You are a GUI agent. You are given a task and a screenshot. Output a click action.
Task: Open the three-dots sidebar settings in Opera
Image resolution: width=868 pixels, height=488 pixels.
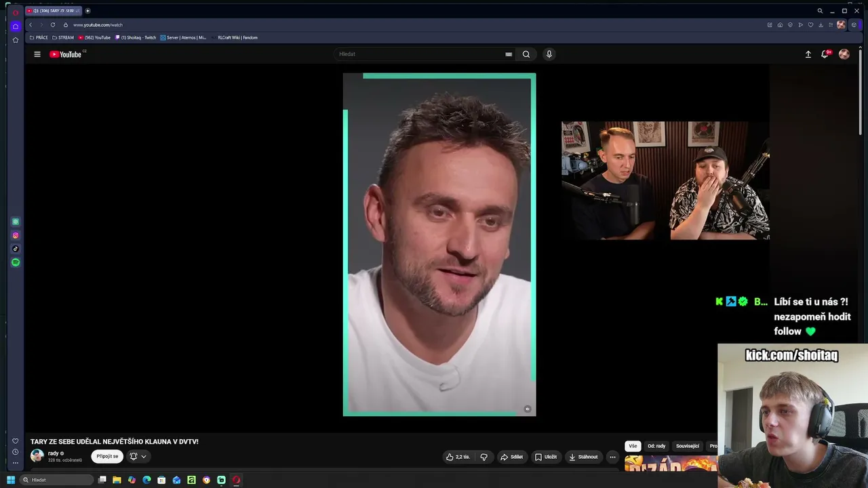tap(16, 463)
